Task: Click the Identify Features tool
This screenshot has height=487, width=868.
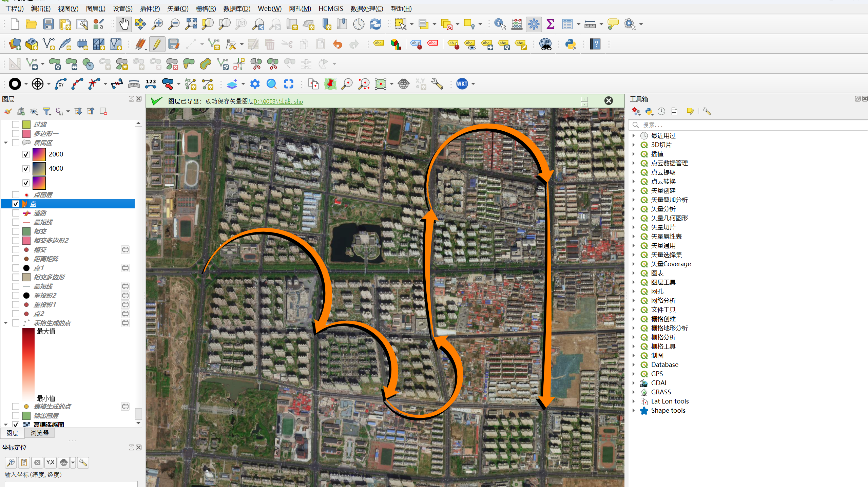Action: pyautogui.click(x=500, y=24)
